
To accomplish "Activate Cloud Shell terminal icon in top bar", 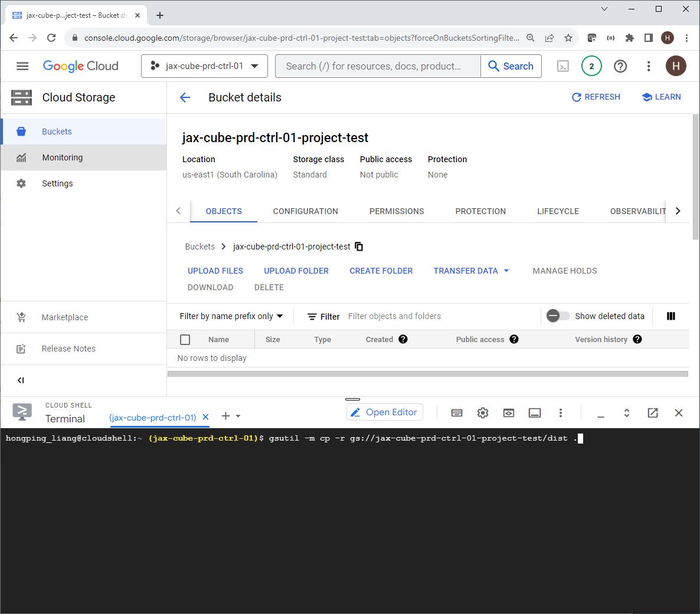I will coord(562,66).
